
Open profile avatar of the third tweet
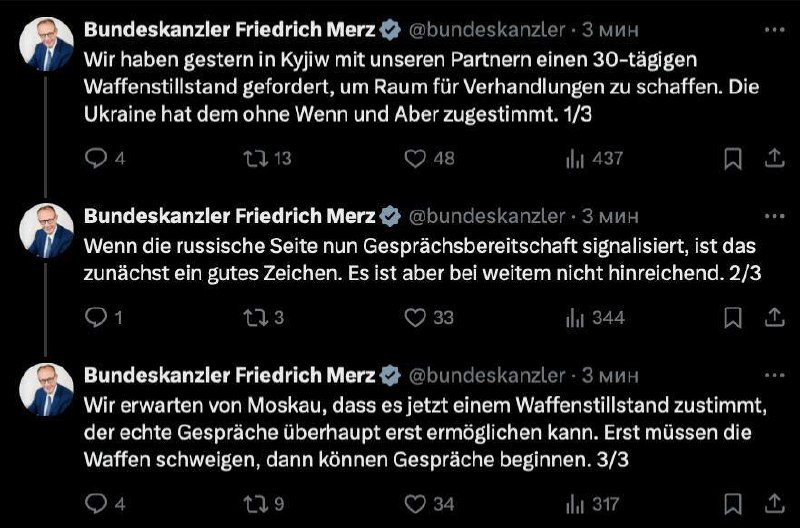coord(47,389)
